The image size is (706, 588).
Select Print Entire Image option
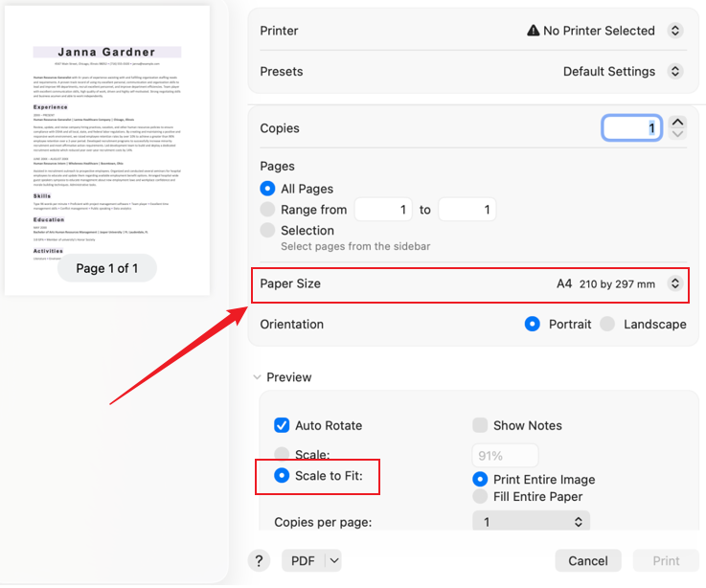[480, 479]
